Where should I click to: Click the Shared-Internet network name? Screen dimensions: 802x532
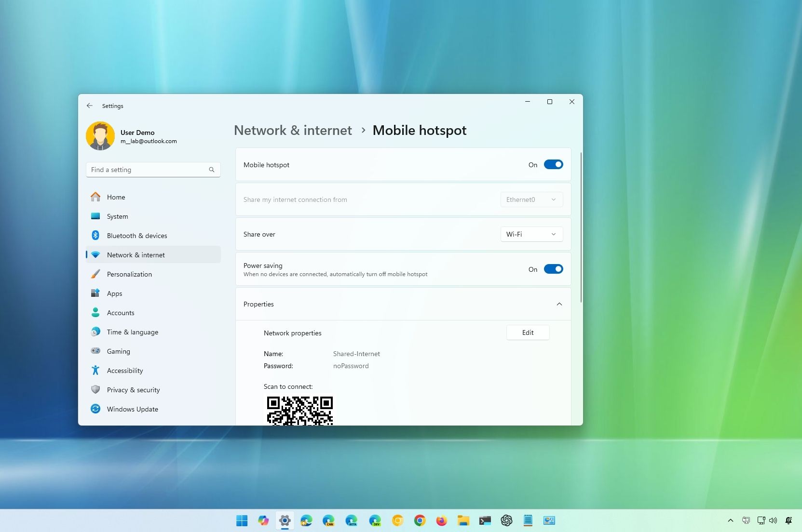[356, 354]
